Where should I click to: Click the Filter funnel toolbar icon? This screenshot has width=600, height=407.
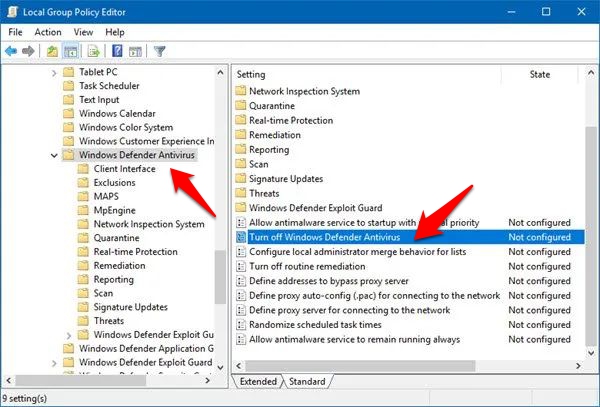pyautogui.click(x=160, y=51)
